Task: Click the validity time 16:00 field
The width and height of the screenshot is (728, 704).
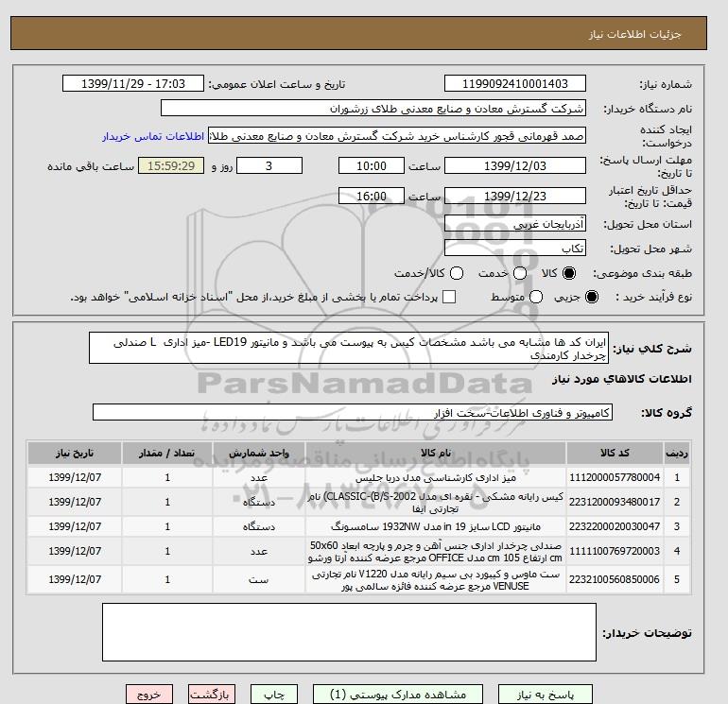Action: (x=371, y=196)
